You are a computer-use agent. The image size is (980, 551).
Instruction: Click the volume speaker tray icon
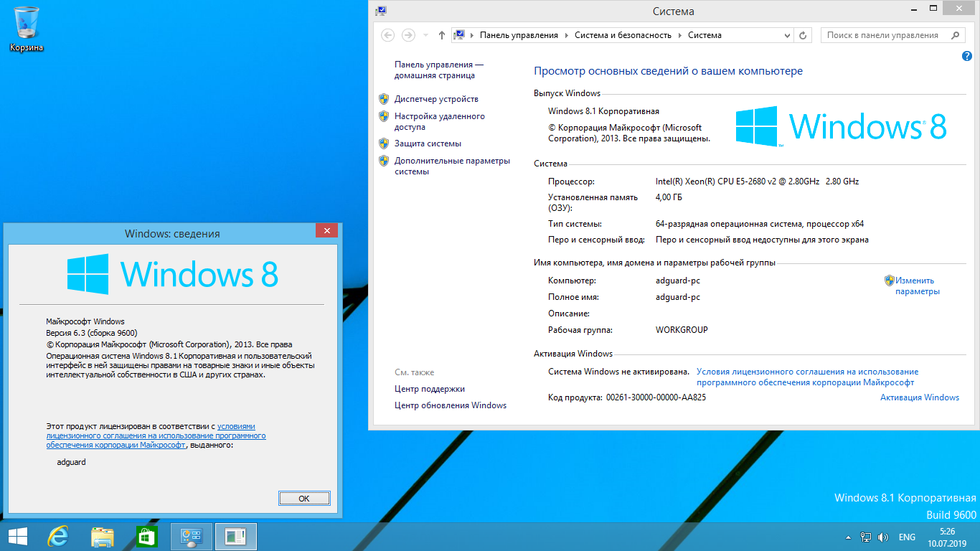click(x=883, y=537)
